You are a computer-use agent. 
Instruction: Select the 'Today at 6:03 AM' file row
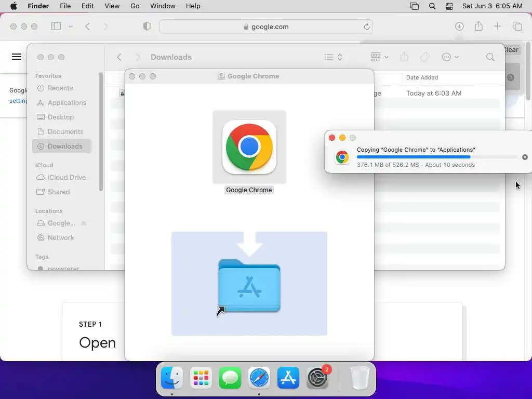(x=434, y=93)
